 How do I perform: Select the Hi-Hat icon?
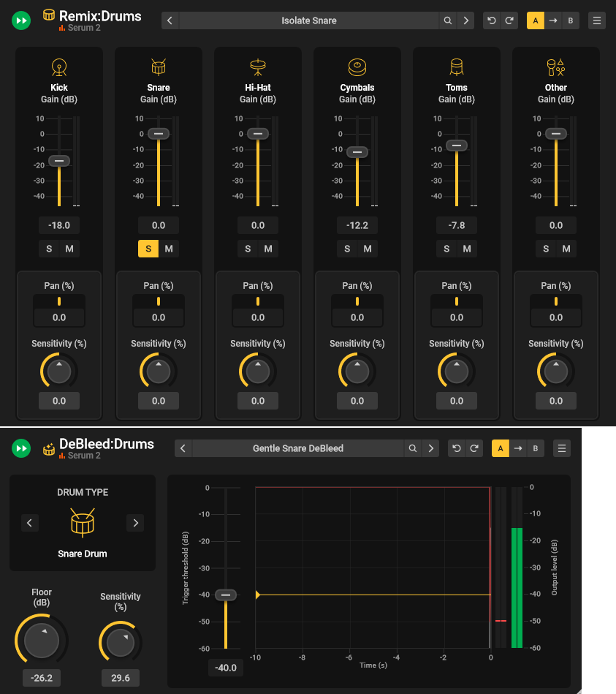(x=257, y=67)
